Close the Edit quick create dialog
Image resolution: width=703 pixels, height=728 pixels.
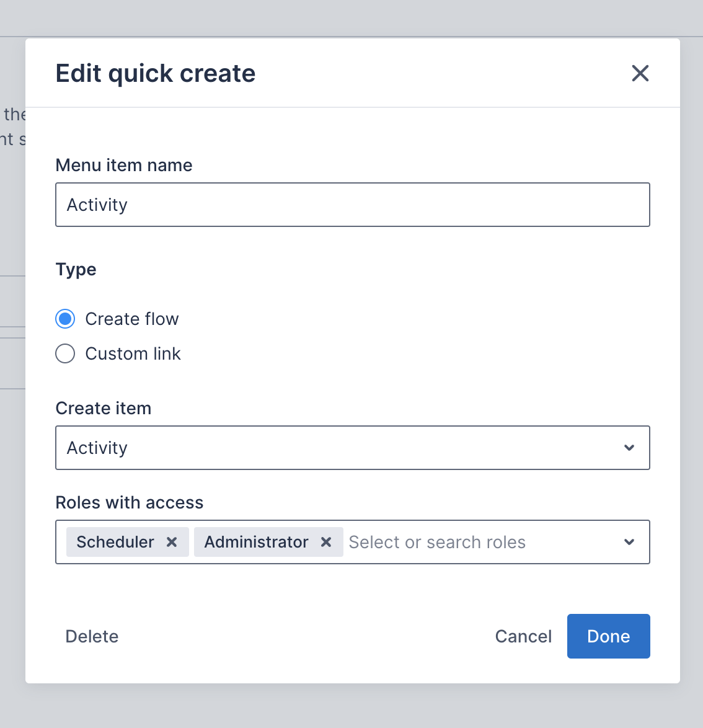click(640, 73)
